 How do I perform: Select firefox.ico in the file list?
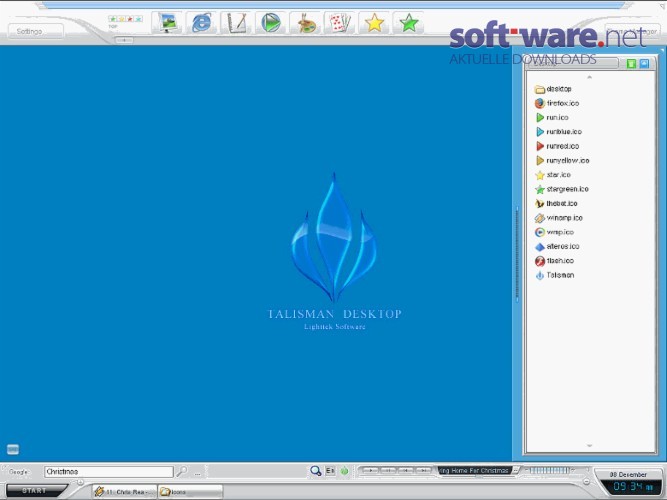(557, 103)
